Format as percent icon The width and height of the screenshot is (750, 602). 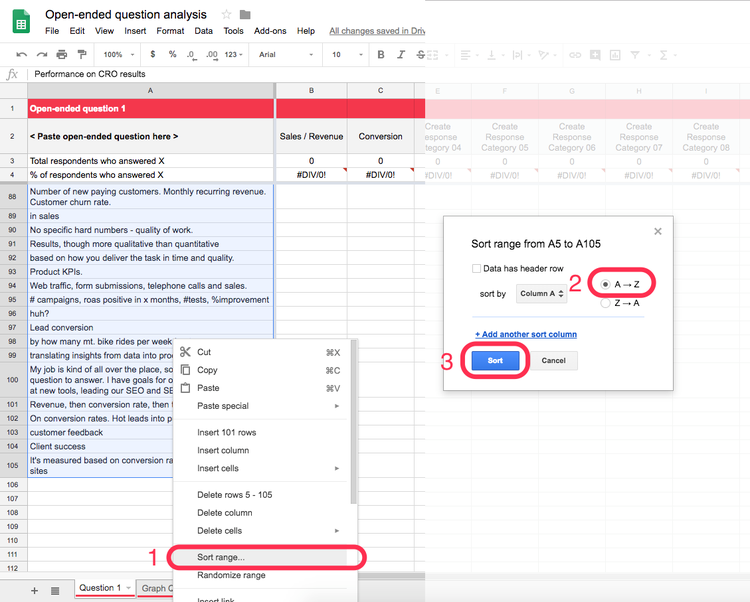point(172,55)
